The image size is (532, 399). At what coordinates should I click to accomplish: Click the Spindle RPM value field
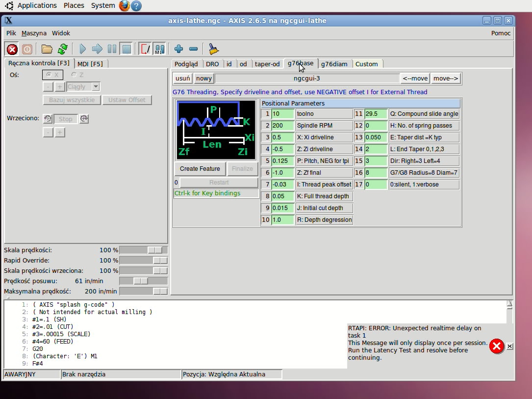(x=282, y=126)
